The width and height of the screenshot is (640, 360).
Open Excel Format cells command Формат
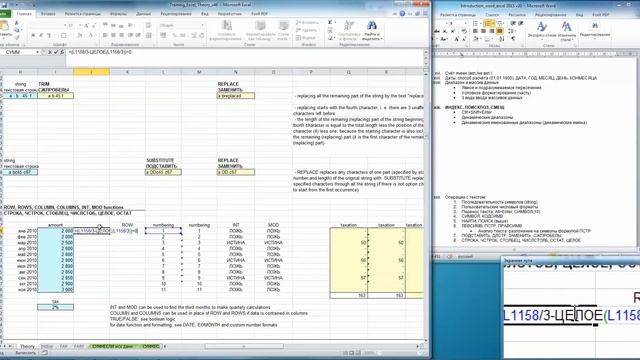point(307,38)
